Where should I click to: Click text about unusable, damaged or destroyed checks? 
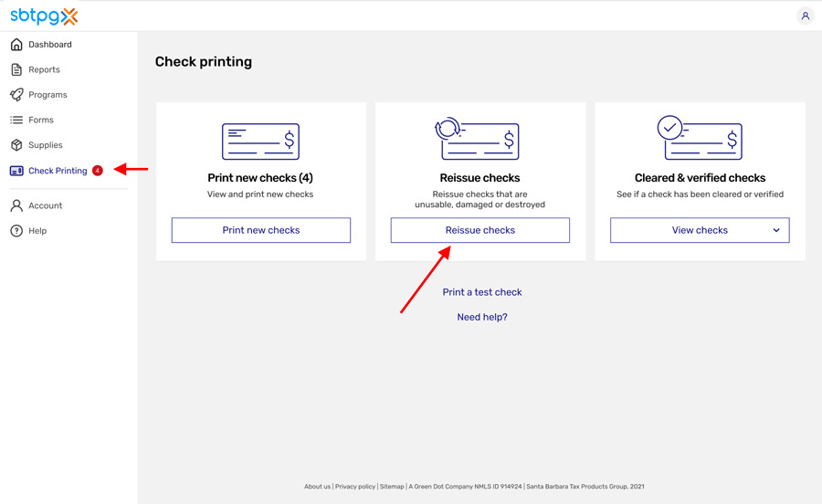pyautogui.click(x=479, y=199)
